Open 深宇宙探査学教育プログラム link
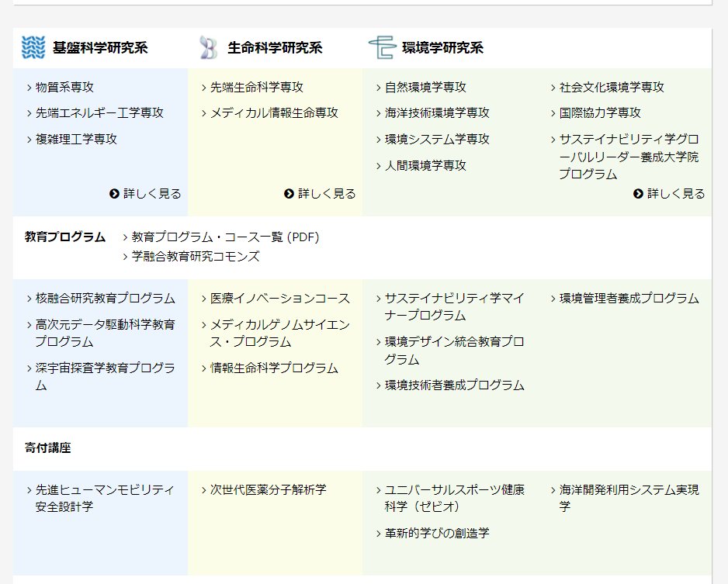 tap(106, 377)
